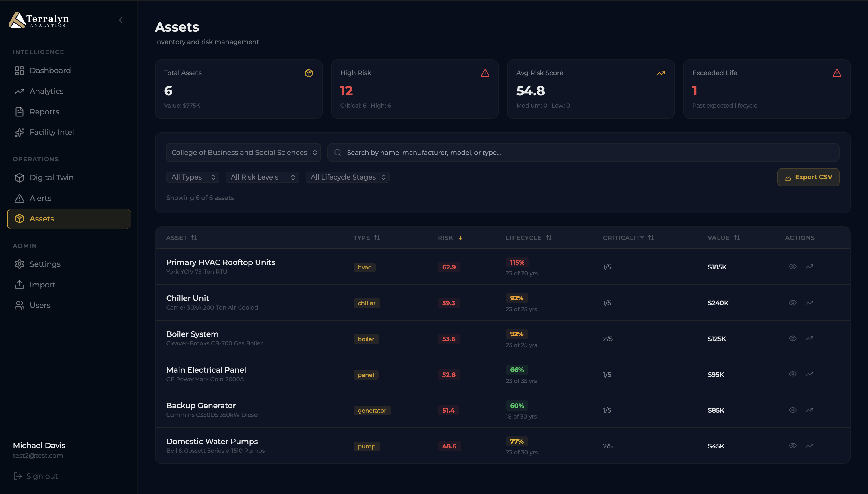Expand the All Lifecycle Stages dropdown
868x494 pixels.
click(347, 177)
